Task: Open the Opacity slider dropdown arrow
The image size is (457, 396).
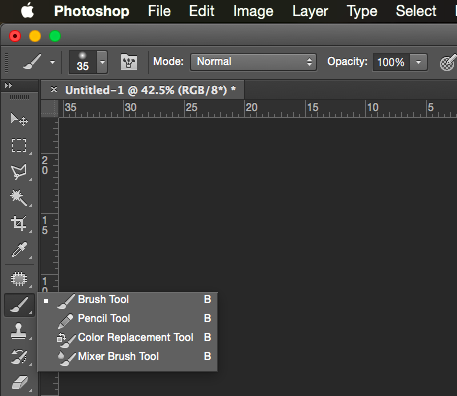Action: [418, 62]
